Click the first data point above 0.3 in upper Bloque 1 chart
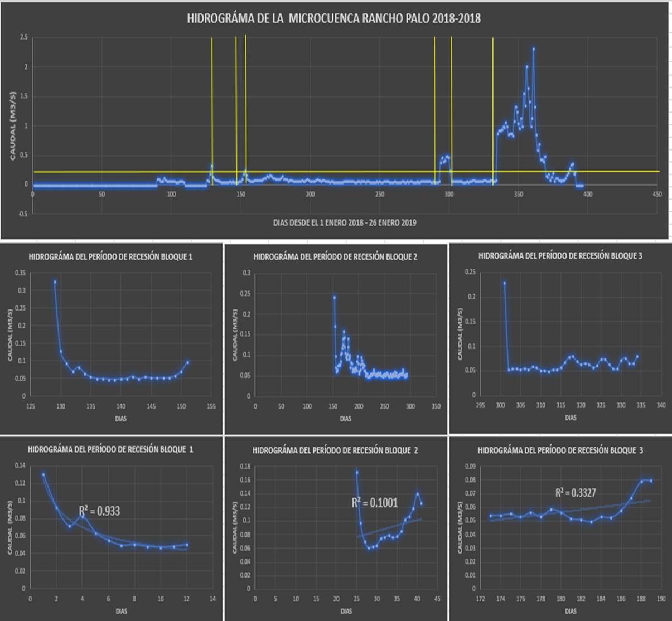The image size is (672, 621). click(x=55, y=282)
